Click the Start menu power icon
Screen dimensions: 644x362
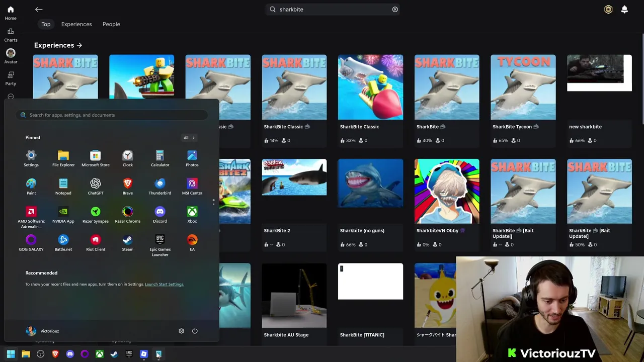tap(195, 331)
